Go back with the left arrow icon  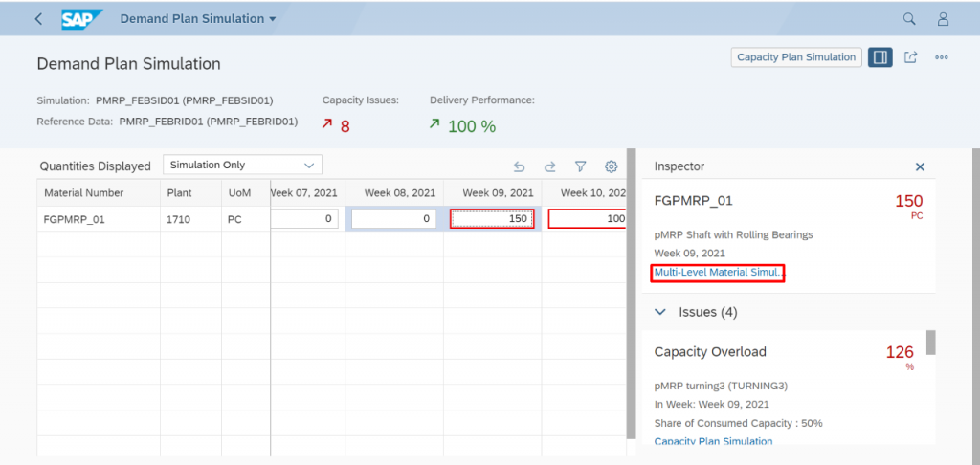38,19
